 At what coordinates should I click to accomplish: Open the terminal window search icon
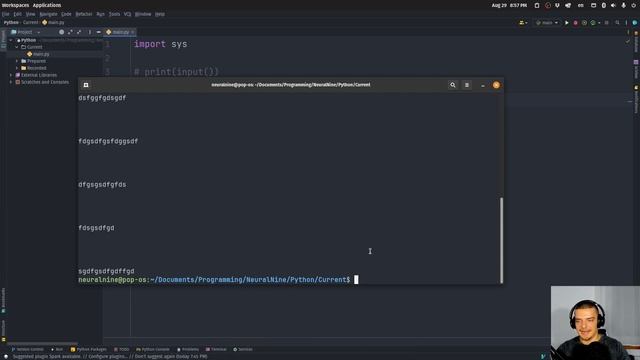(x=453, y=85)
